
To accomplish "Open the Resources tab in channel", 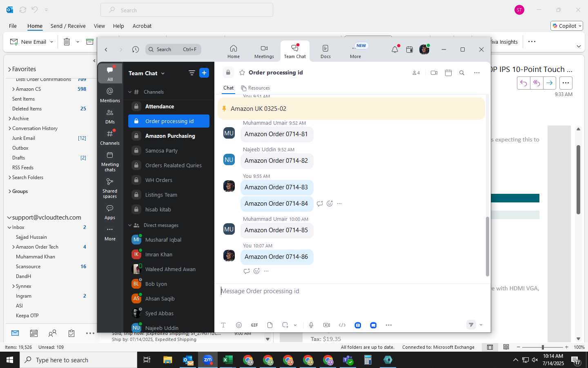I will pyautogui.click(x=255, y=88).
